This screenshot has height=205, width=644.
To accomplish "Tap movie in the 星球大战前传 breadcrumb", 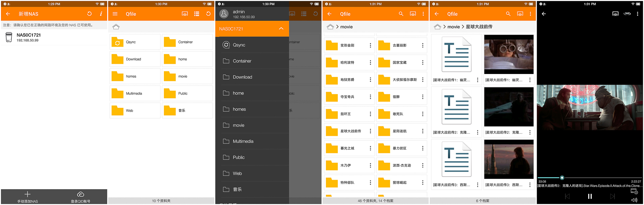I will (x=453, y=27).
